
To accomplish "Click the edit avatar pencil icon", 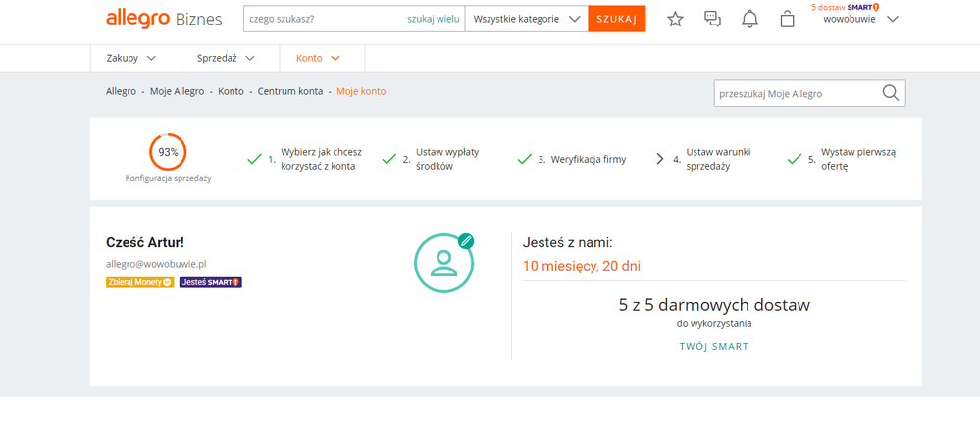I will coord(466,240).
